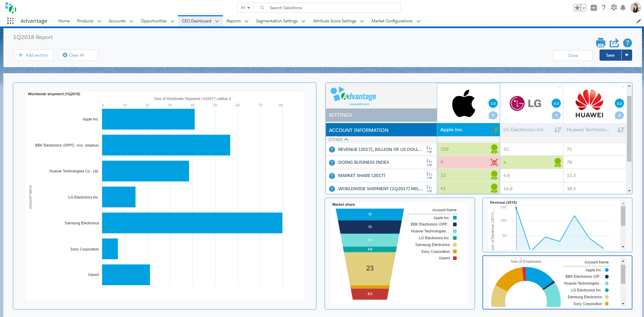Click the Global Help question-mark icon in the header
Screen dimensions: 644x317
(x=604, y=7)
